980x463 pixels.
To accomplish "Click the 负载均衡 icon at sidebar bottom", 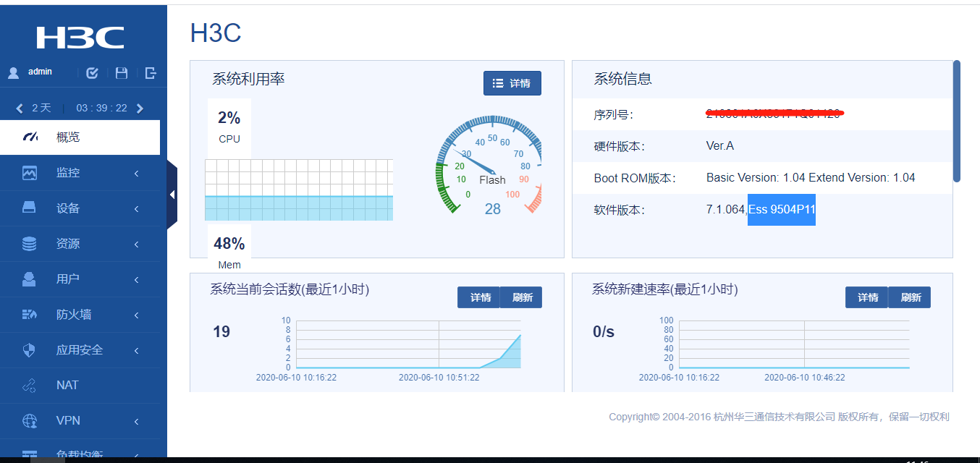I will click(x=29, y=455).
